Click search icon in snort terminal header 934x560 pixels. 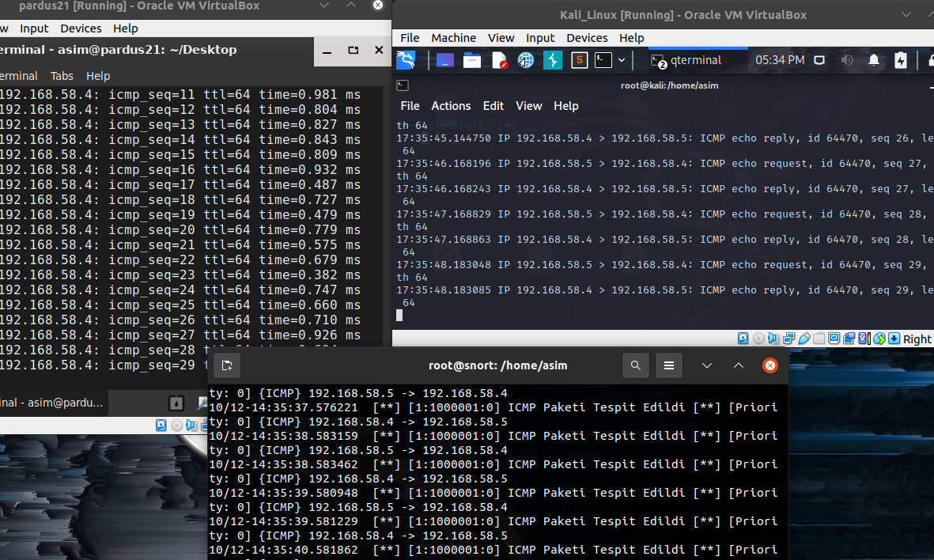[x=636, y=365]
